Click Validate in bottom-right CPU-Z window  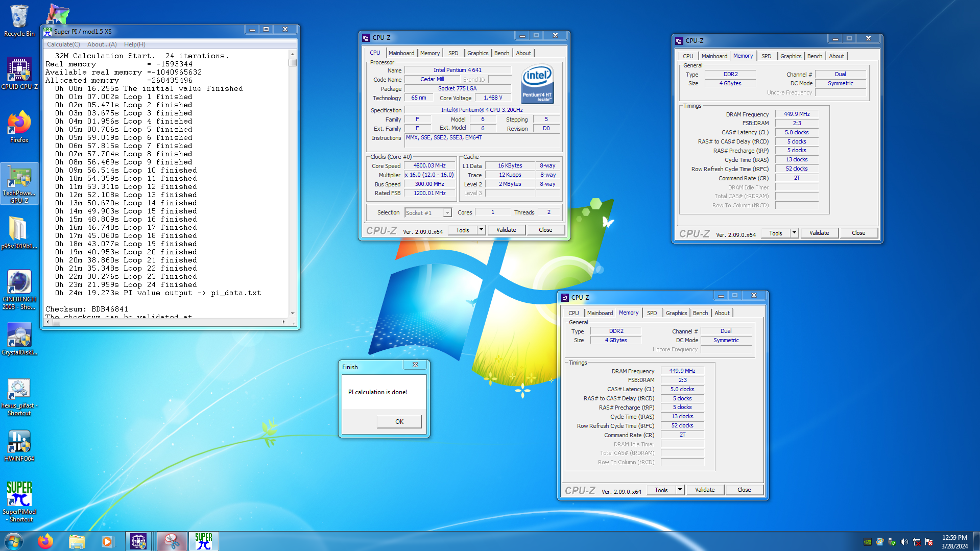(x=705, y=490)
